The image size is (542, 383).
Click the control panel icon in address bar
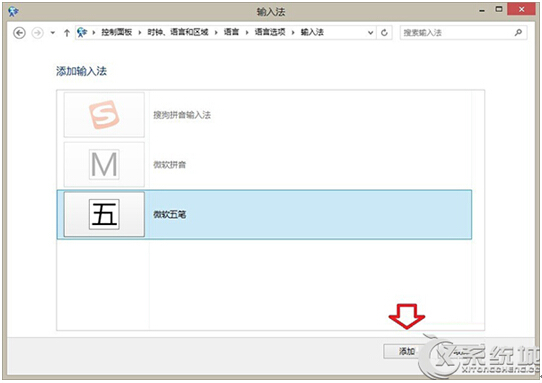(x=82, y=32)
